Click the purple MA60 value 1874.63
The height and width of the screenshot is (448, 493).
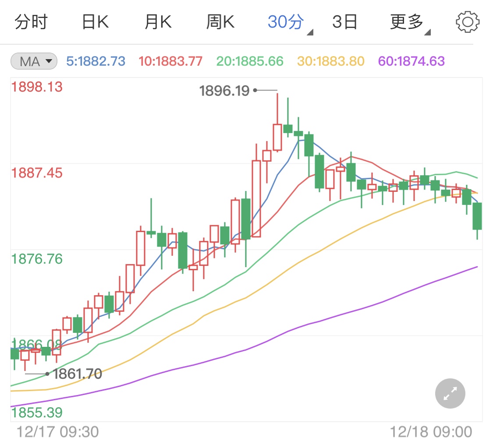411,62
